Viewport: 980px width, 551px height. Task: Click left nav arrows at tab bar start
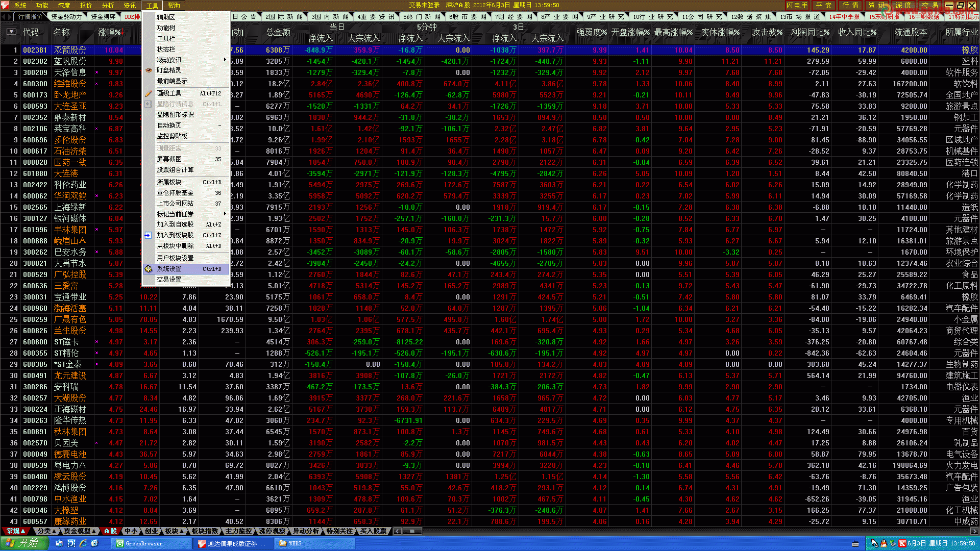6,17
